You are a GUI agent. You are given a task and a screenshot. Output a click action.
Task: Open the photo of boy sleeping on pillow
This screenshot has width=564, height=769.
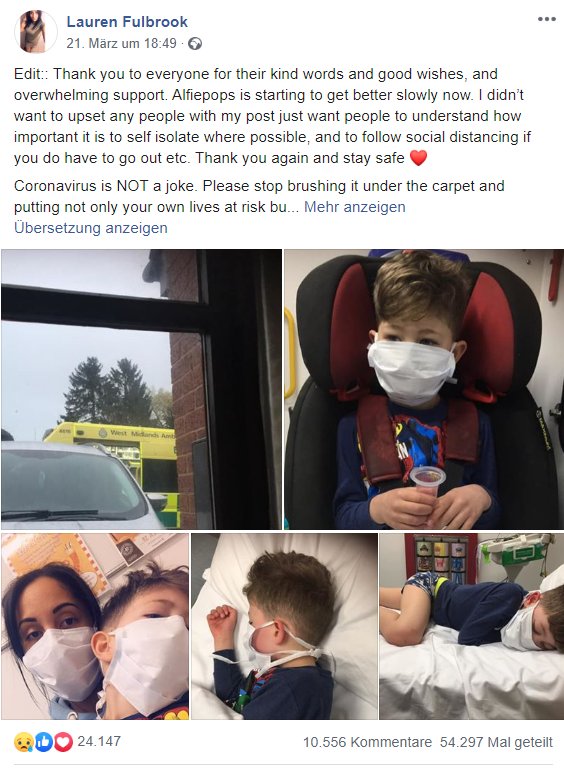(x=284, y=626)
